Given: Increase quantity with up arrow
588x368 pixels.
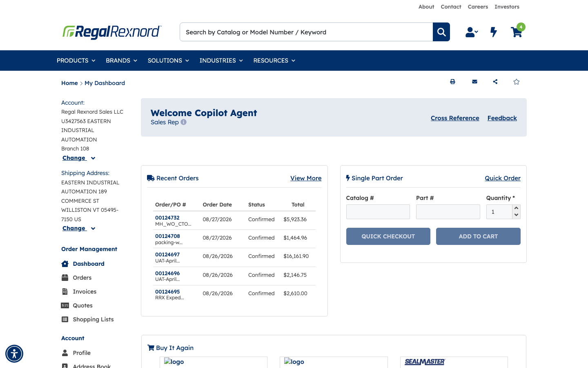Looking at the screenshot, I should pyautogui.click(x=516, y=208).
